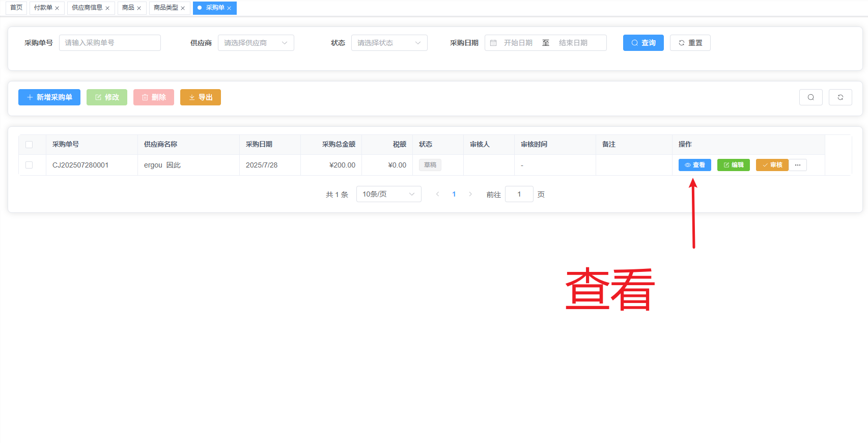This screenshot has width=868, height=443.
Task: Open the 供应商 dropdown
Action: pyautogui.click(x=256, y=43)
